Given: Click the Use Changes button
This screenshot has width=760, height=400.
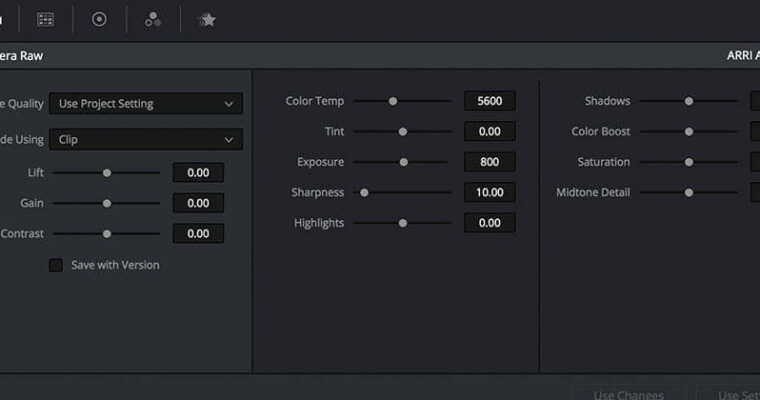Looking at the screenshot, I should (x=629, y=394).
